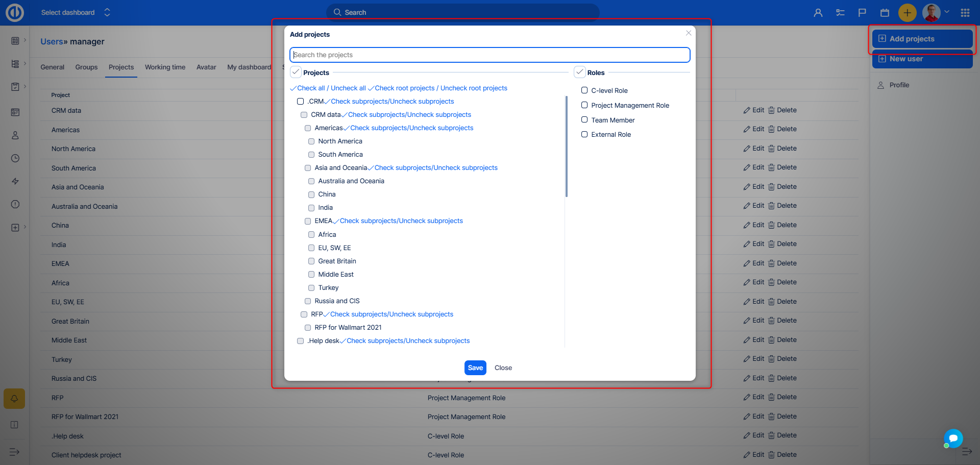
Task: Check the North America project checkbox
Action: [x=311, y=141]
